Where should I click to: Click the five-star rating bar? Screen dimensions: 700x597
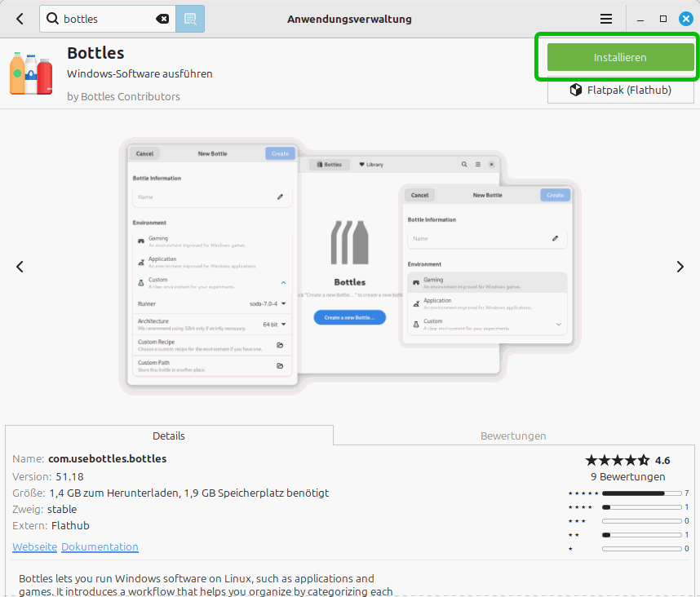[640, 493]
